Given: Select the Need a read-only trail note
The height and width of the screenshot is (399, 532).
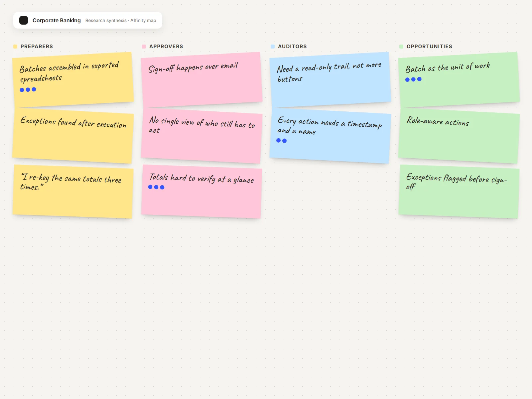Looking at the screenshot, I should [331, 80].
